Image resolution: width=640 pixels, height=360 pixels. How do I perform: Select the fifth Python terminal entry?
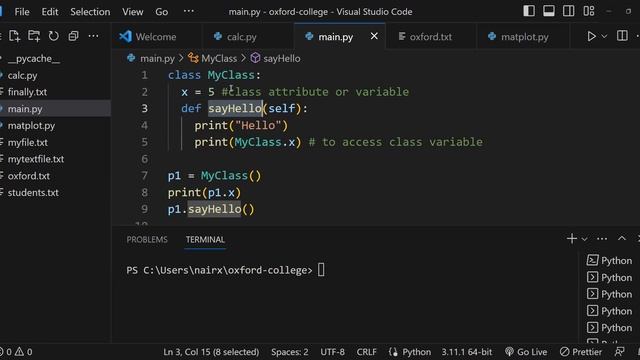609,327
